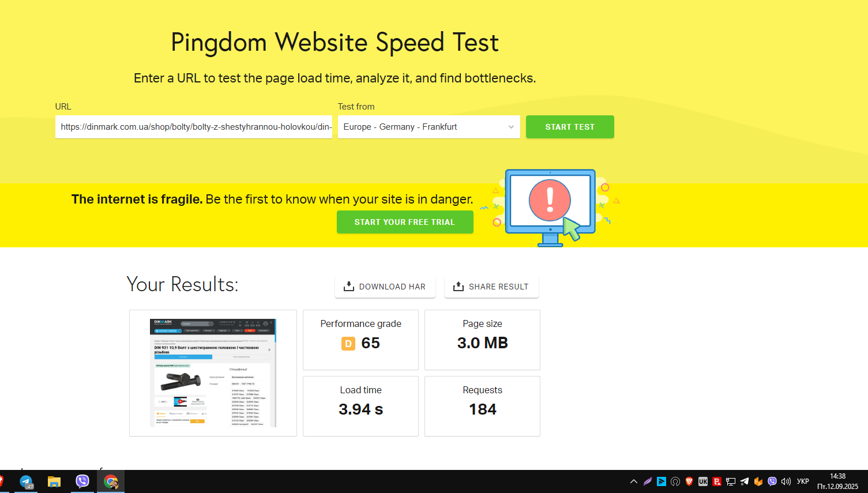Screen dimensions: 868x493
Task: Click the orange box tray icon
Action: pyautogui.click(x=758, y=481)
